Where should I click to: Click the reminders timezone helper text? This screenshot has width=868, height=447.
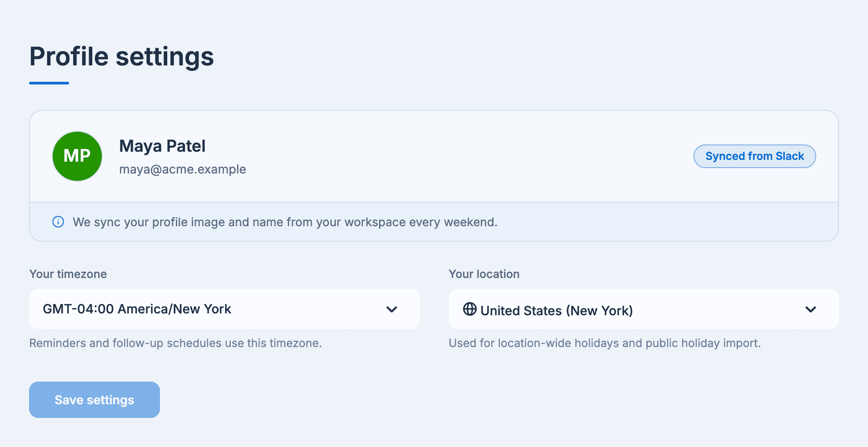175,343
